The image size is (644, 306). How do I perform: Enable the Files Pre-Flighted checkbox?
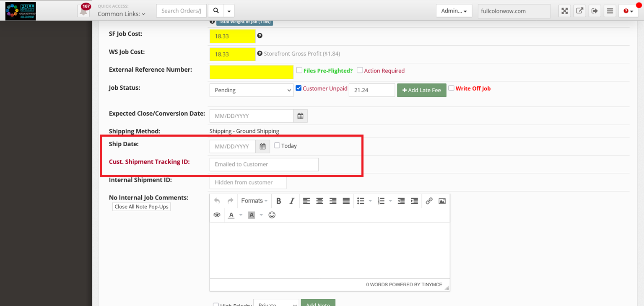(299, 70)
